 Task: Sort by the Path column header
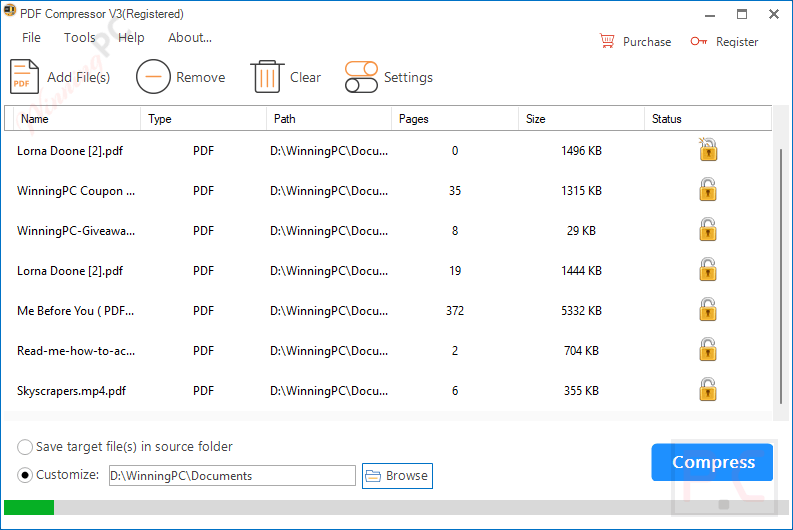point(329,119)
